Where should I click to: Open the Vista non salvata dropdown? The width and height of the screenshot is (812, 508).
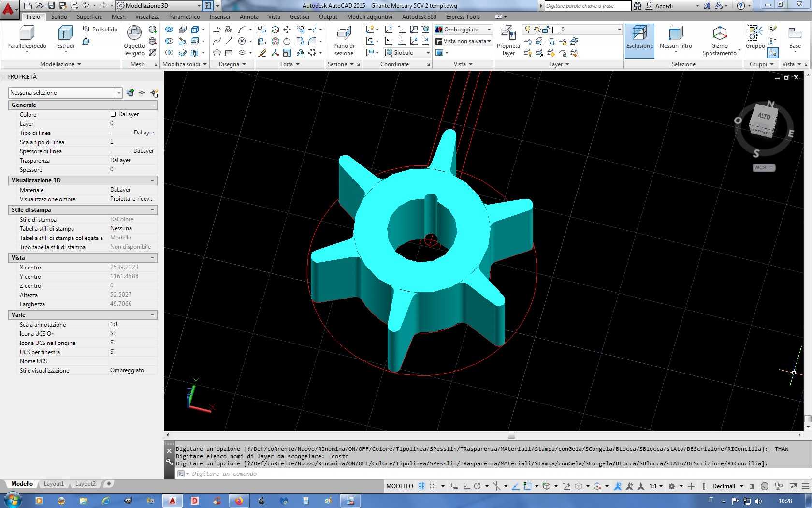[x=463, y=41]
